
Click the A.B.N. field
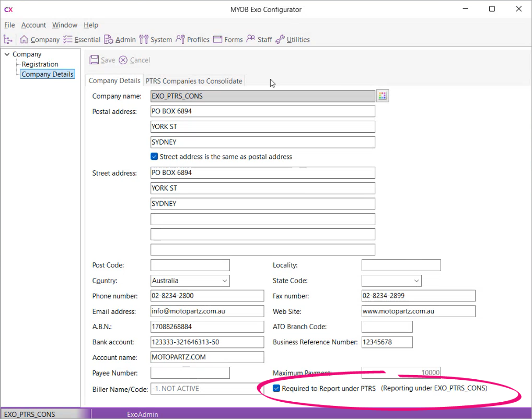click(x=207, y=327)
